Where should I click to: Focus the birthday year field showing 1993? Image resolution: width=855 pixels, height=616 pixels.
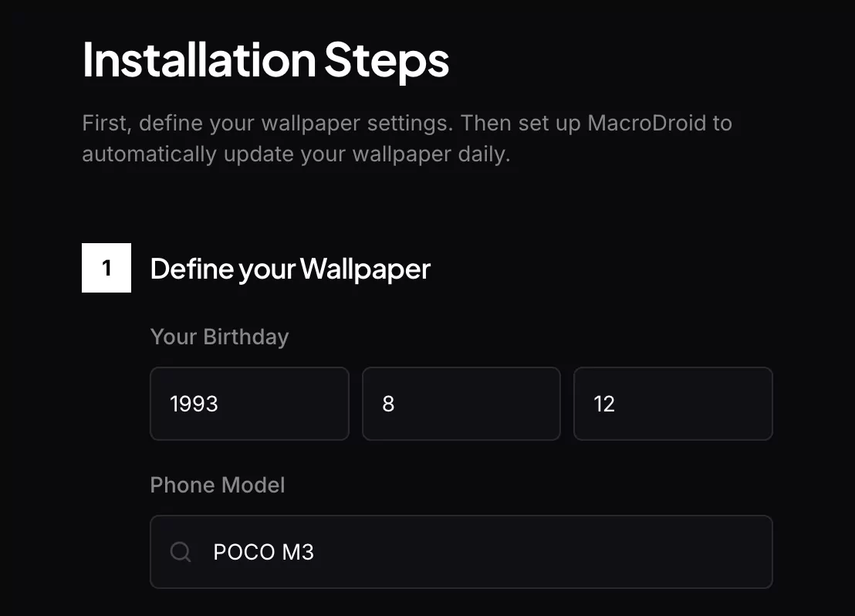pyautogui.click(x=249, y=404)
